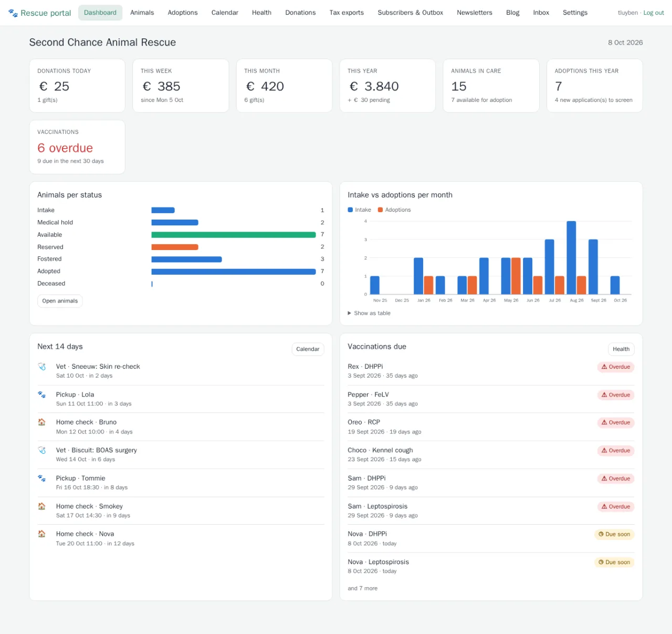Screen dimensions: 672x634
Task: Open the Tax exports page
Action: tap(346, 13)
